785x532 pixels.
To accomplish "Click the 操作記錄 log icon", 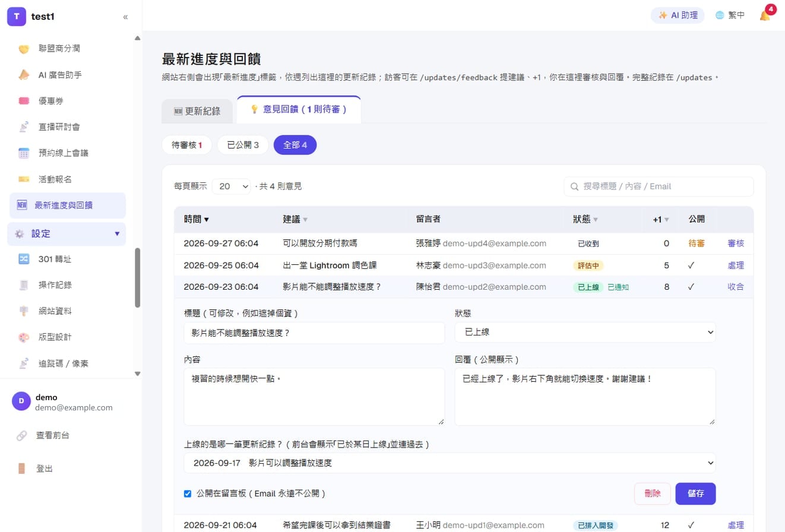I will tap(24, 285).
